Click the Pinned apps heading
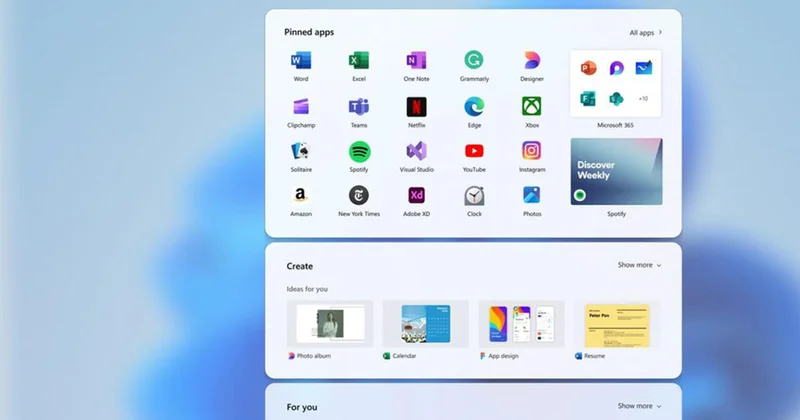 pos(309,32)
